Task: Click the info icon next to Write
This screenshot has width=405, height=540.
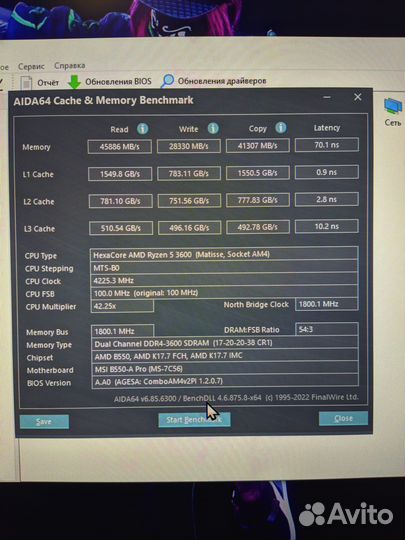Action: (213, 128)
